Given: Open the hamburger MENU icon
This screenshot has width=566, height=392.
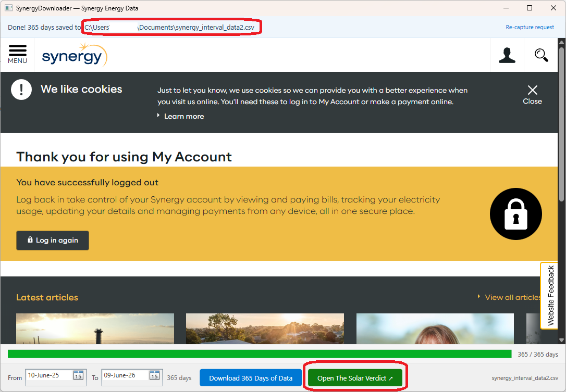Looking at the screenshot, I should (x=17, y=55).
